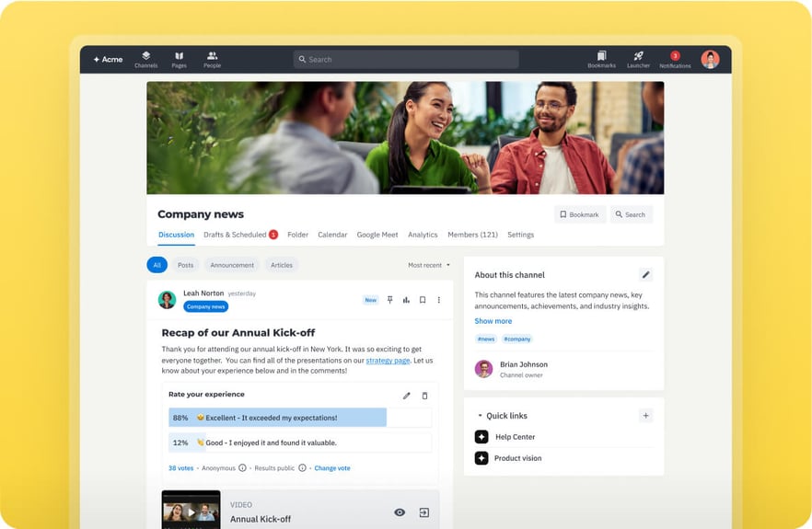
Task: Open the Launcher rocket icon
Action: point(638,59)
